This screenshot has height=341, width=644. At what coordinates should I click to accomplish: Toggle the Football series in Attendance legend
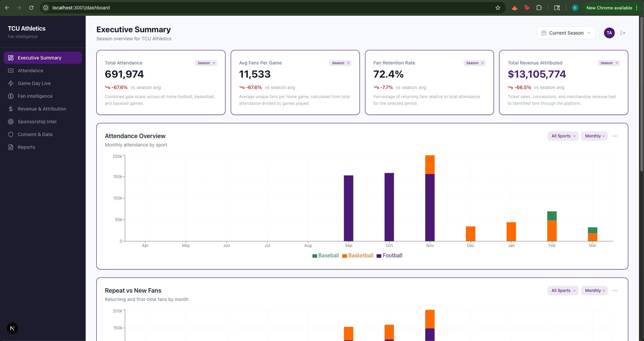click(389, 256)
